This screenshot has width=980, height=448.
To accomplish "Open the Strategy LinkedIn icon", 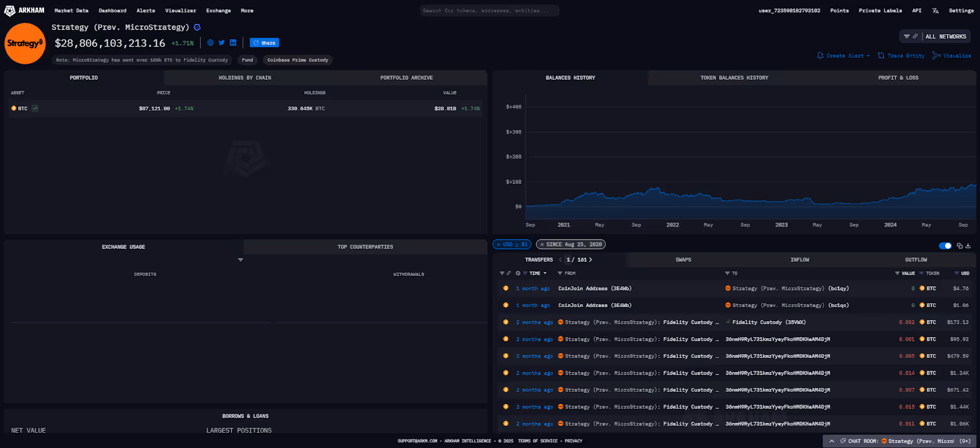I will click(233, 43).
